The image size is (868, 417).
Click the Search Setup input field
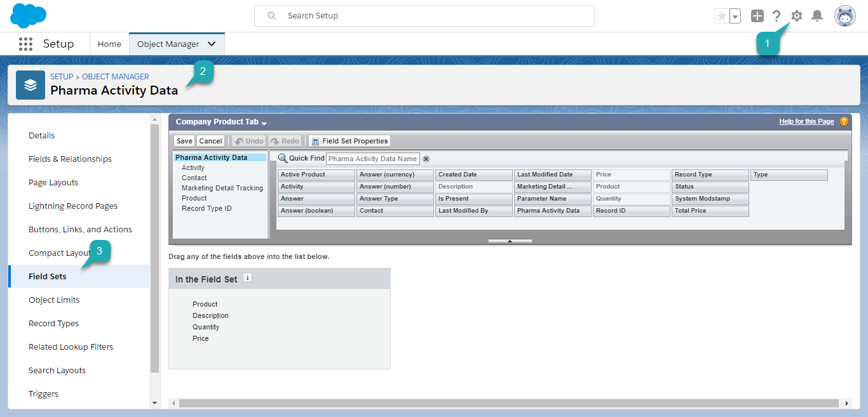tap(424, 16)
